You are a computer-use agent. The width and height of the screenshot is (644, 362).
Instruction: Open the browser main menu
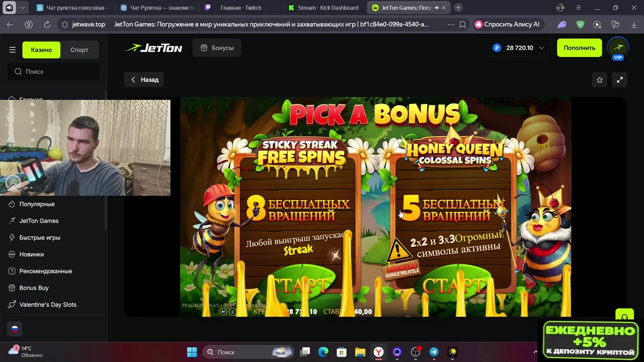(579, 8)
